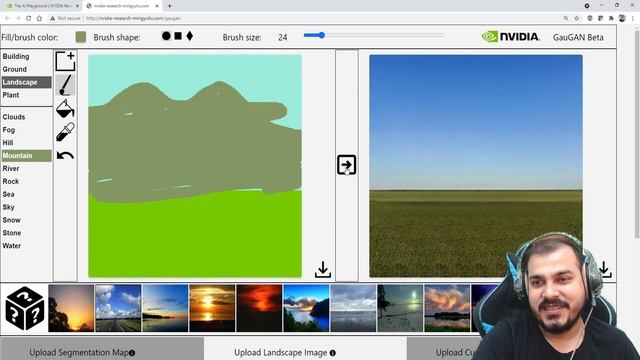
Task: Select the eyedropper color picker tool
Action: [x=65, y=132]
